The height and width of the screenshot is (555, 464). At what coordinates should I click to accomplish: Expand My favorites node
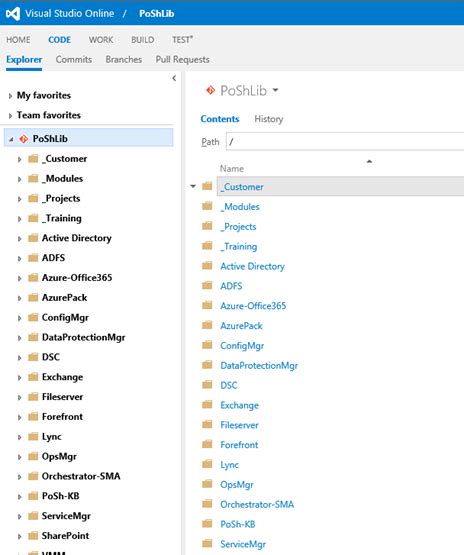pyautogui.click(x=10, y=96)
